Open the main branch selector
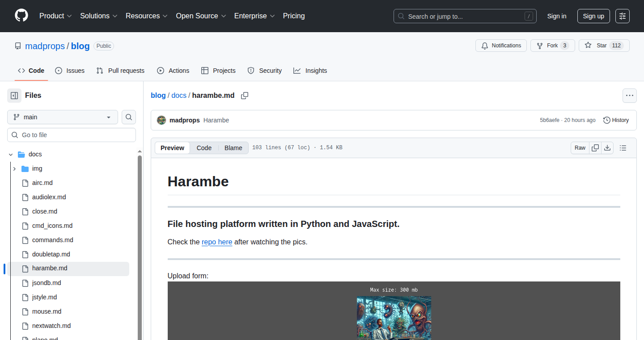 tap(63, 117)
